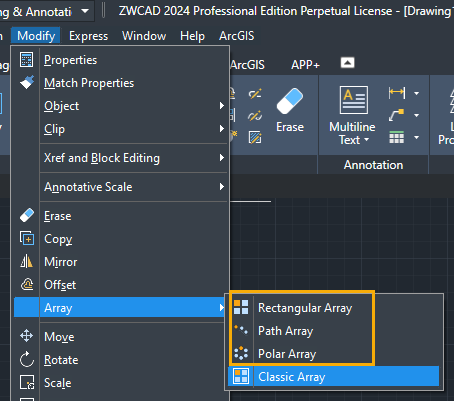This screenshot has height=401, width=454.
Task: Click the Hatch edit icon beside Erase
Action: click(x=255, y=137)
